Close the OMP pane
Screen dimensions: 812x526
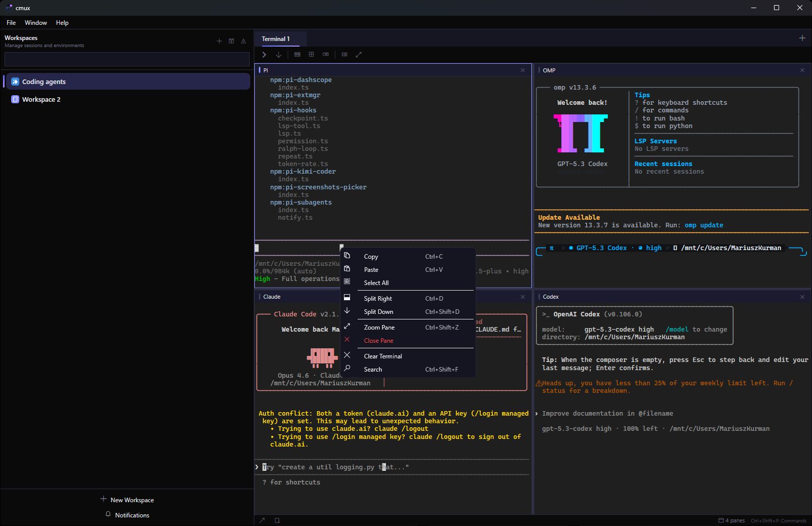tap(802, 70)
